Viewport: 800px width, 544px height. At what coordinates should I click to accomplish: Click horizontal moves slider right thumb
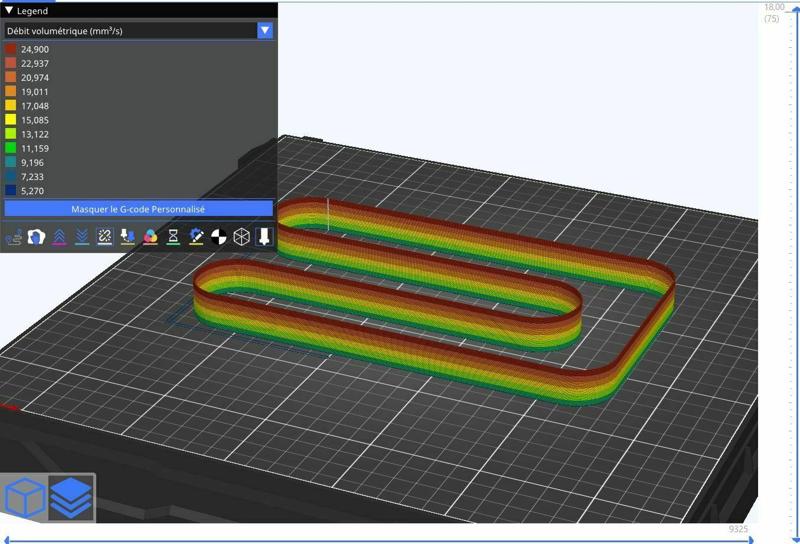tap(750, 540)
